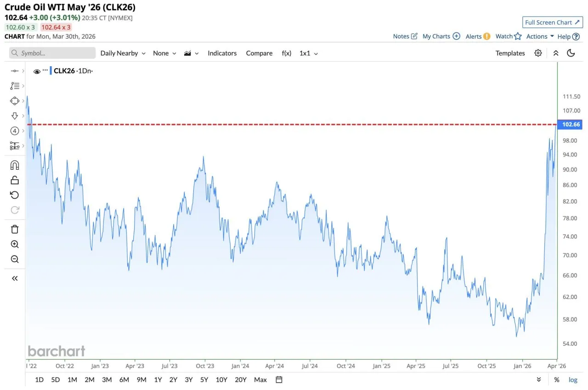Switch to the 1Y time range
Screen dimensions: 588x390
(x=158, y=380)
